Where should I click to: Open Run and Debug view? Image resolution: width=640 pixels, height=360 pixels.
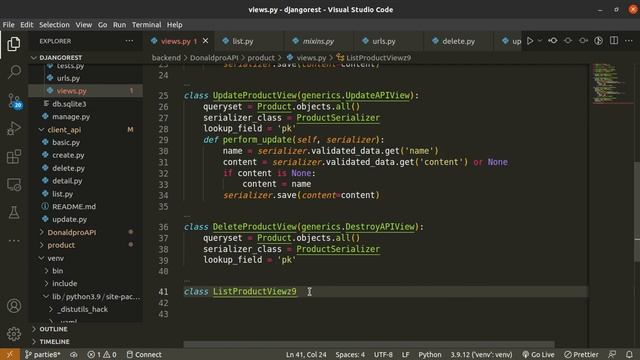click(x=14, y=128)
